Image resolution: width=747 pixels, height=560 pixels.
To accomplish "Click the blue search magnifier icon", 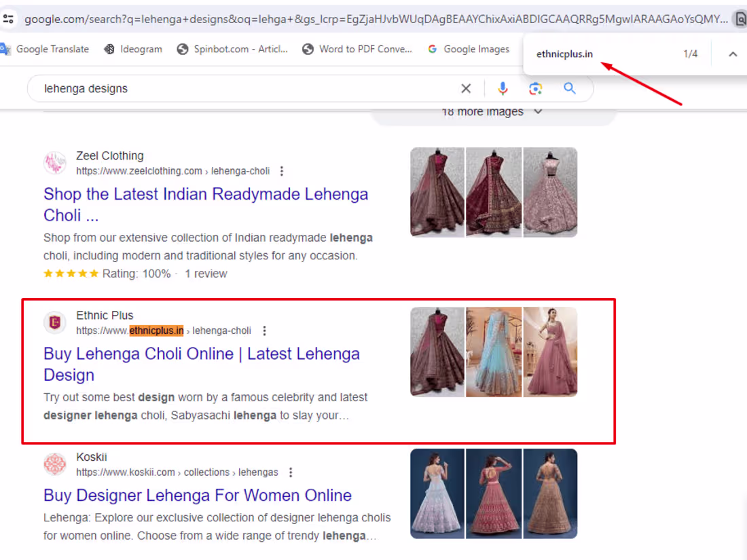I will 569,88.
